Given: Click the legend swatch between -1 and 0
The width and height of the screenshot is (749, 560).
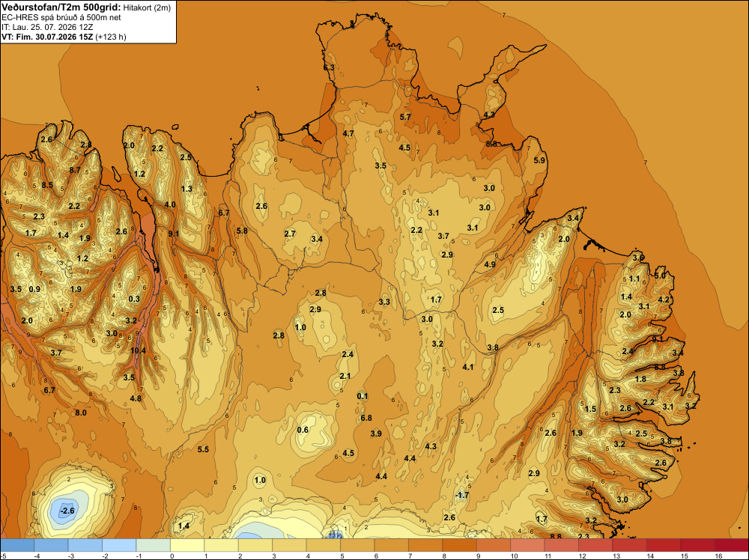Looking at the screenshot, I should [x=154, y=545].
